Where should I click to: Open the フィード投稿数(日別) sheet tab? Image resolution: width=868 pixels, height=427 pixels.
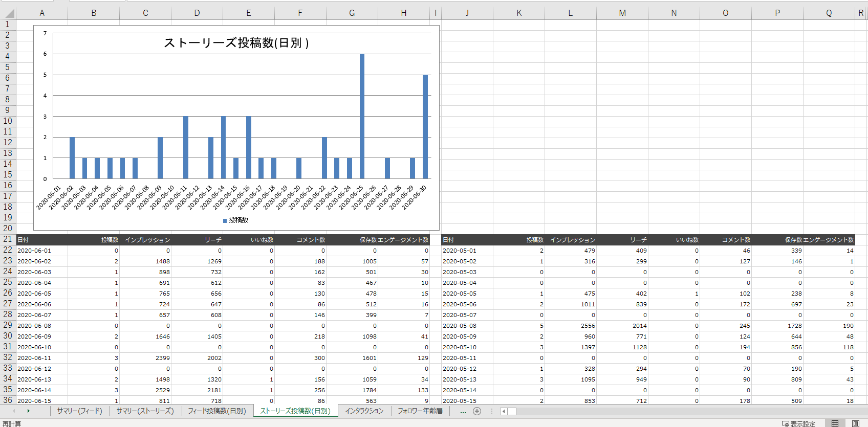coord(217,411)
